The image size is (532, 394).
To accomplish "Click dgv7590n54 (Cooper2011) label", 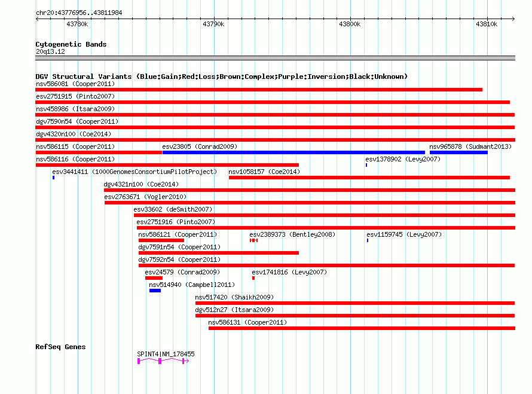I will [x=77, y=121].
